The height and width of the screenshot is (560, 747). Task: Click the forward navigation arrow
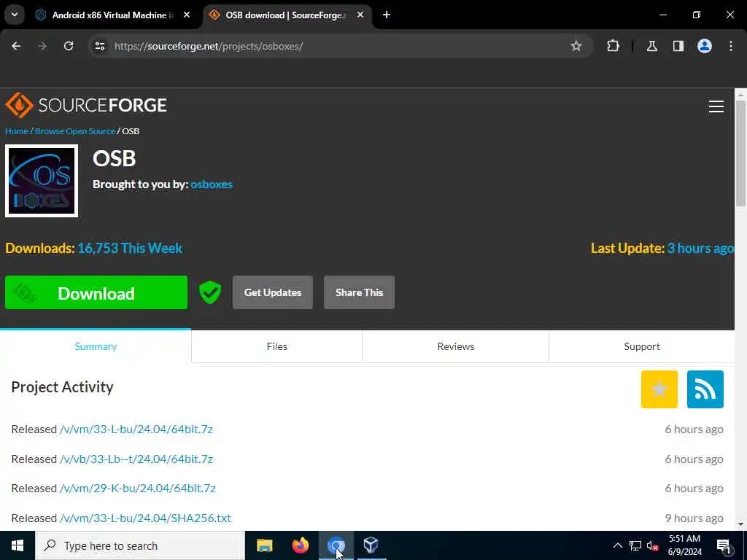pos(42,46)
